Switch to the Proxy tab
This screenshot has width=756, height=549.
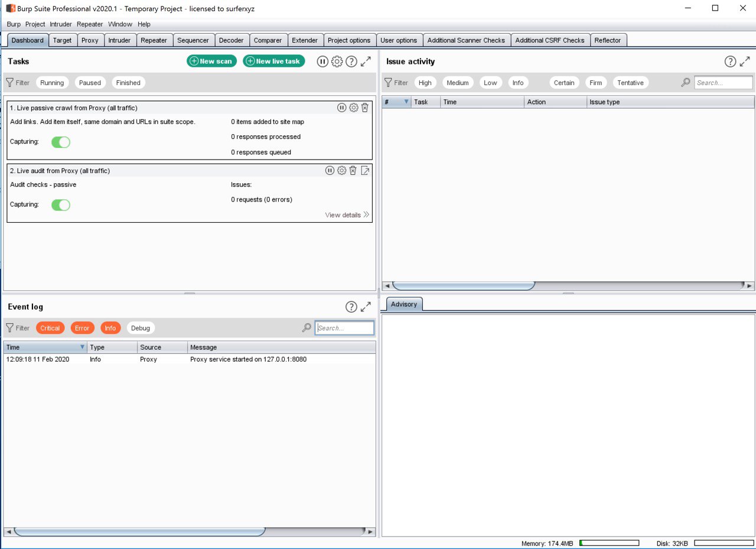point(90,40)
